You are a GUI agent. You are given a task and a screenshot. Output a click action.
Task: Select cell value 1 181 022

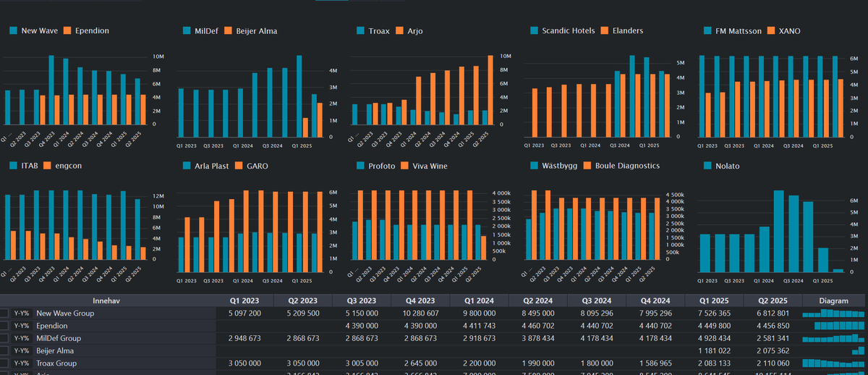[x=713, y=350]
